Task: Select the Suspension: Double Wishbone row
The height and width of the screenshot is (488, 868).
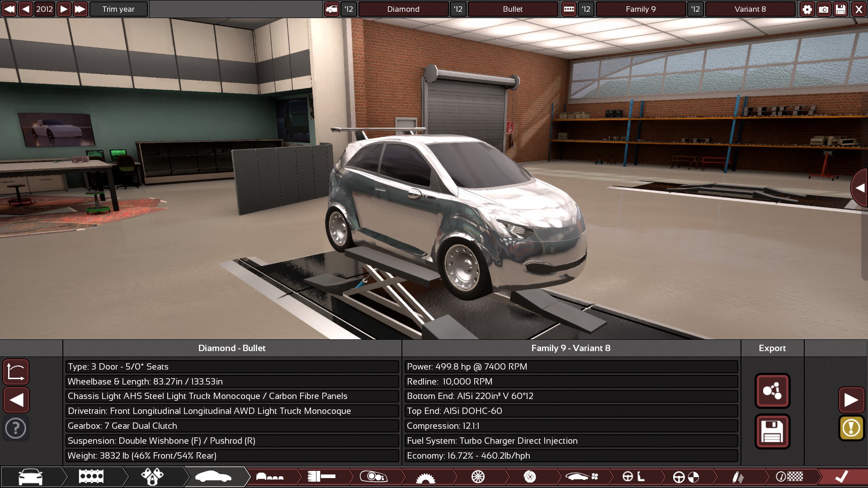Action: click(232, 441)
